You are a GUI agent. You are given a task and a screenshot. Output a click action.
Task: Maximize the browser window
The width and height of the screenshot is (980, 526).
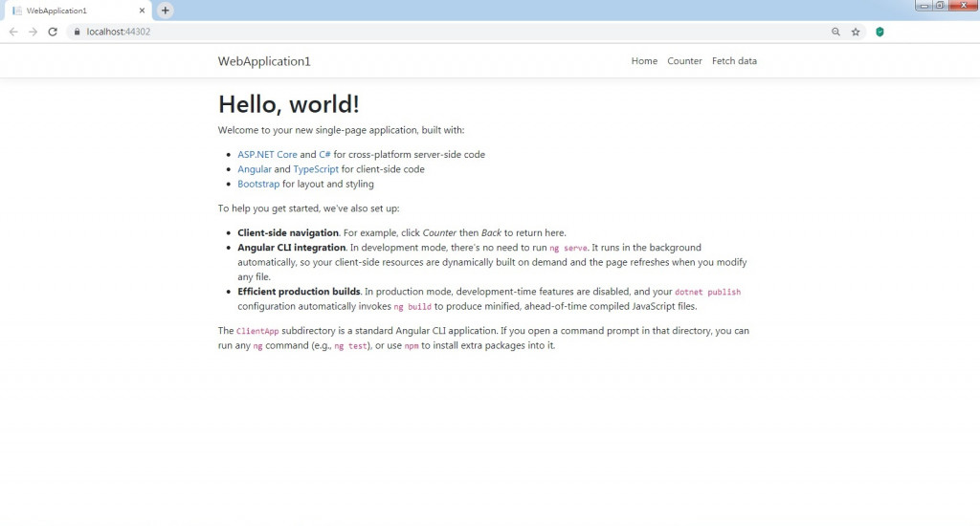click(x=940, y=6)
